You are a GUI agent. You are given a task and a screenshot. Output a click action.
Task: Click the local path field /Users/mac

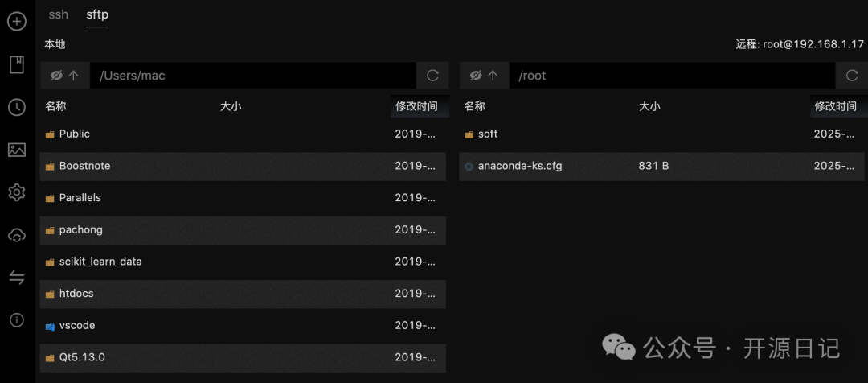pos(252,76)
